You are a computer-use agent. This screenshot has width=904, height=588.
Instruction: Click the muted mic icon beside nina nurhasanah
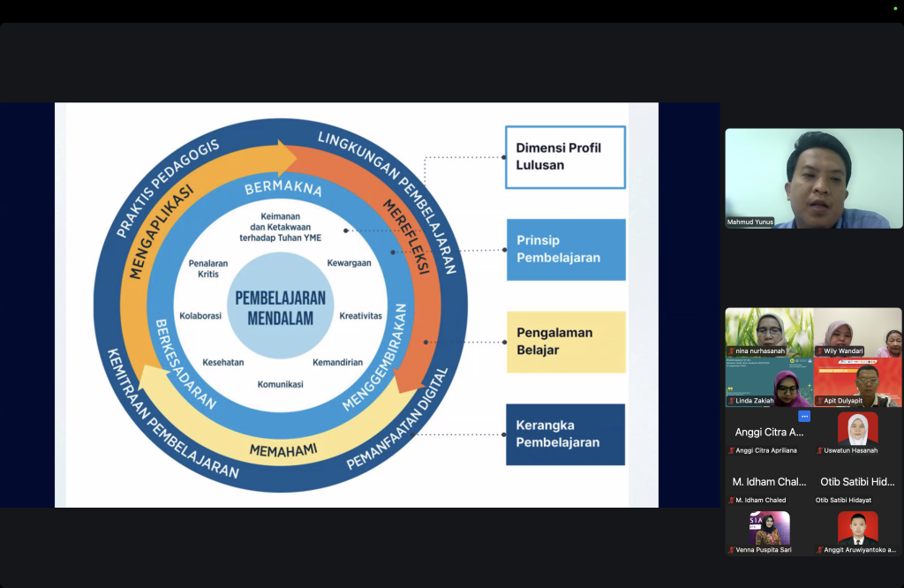click(732, 351)
